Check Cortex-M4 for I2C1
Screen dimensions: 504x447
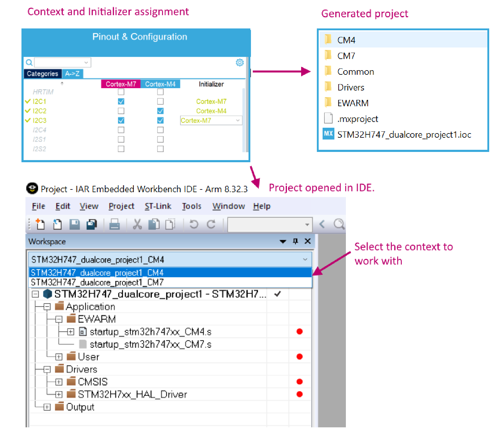pyautogui.click(x=160, y=101)
